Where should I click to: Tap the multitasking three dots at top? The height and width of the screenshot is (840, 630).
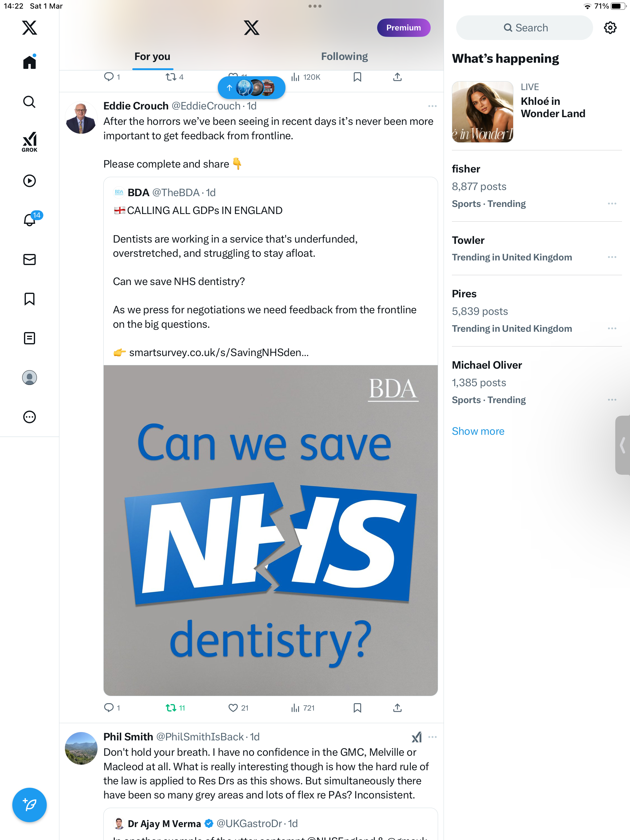[315, 6]
